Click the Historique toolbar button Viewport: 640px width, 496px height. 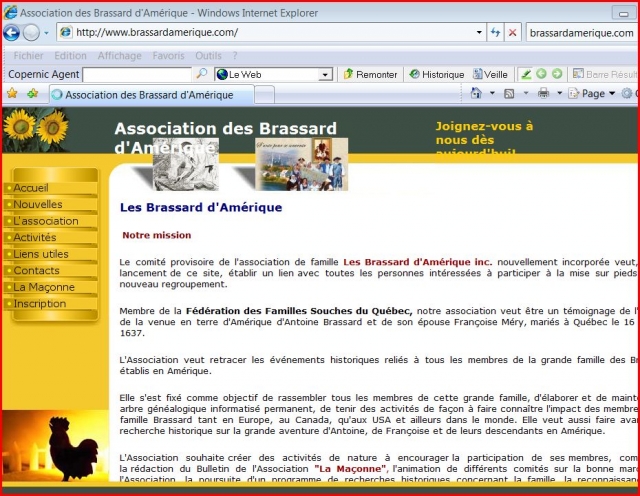click(437, 74)
